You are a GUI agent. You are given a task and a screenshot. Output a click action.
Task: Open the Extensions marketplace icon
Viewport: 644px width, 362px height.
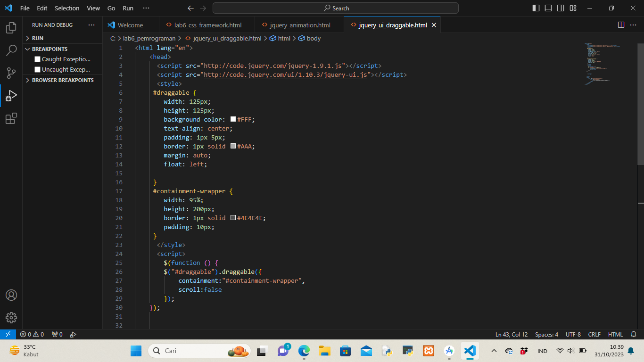11,118
